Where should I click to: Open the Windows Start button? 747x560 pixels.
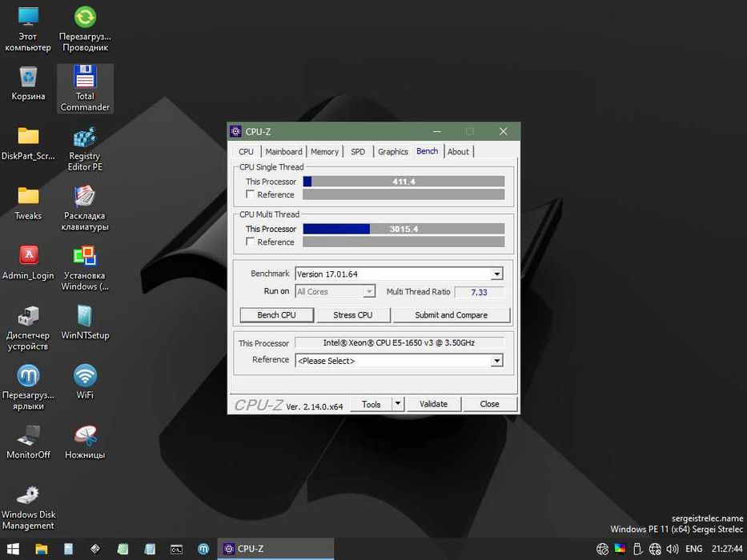(x=13, y=549)
